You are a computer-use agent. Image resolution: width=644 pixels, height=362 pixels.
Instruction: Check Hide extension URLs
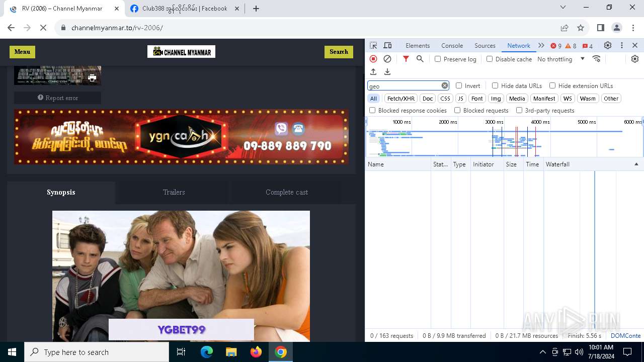pos(552,85)
